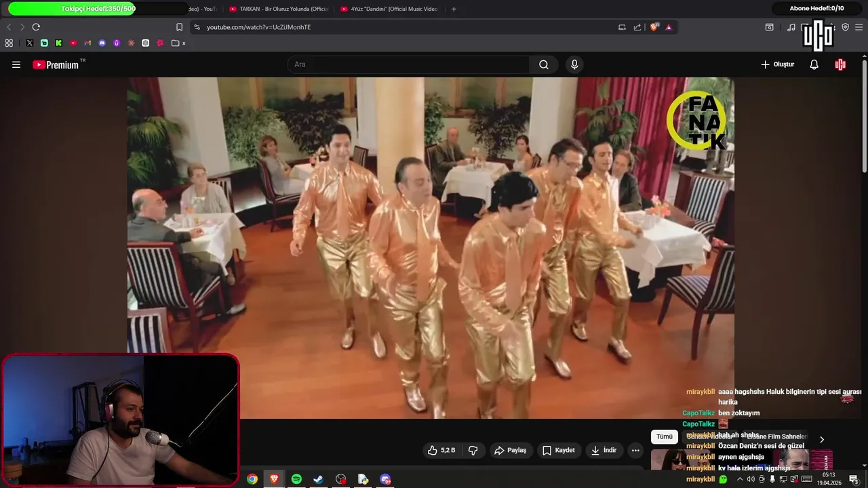Start voice search with microphone icon
This screenshot has height=488, width=868.
point(574,64)
